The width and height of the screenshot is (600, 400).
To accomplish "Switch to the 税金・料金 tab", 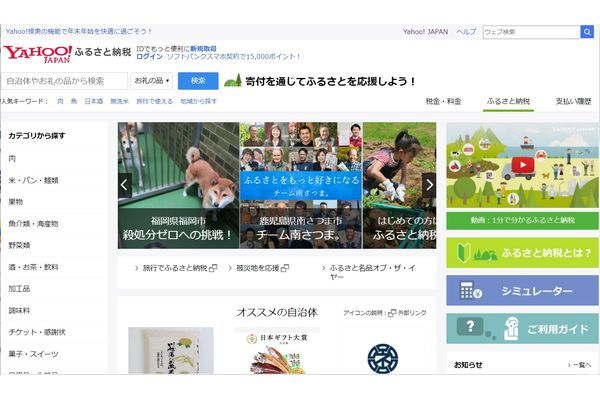I will pos(443,101).
